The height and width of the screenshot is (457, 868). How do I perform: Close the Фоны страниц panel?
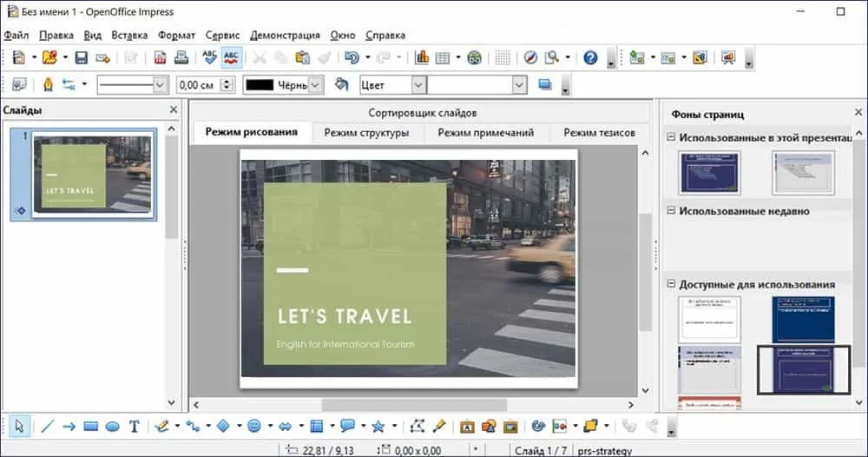[x=858, y=112]
